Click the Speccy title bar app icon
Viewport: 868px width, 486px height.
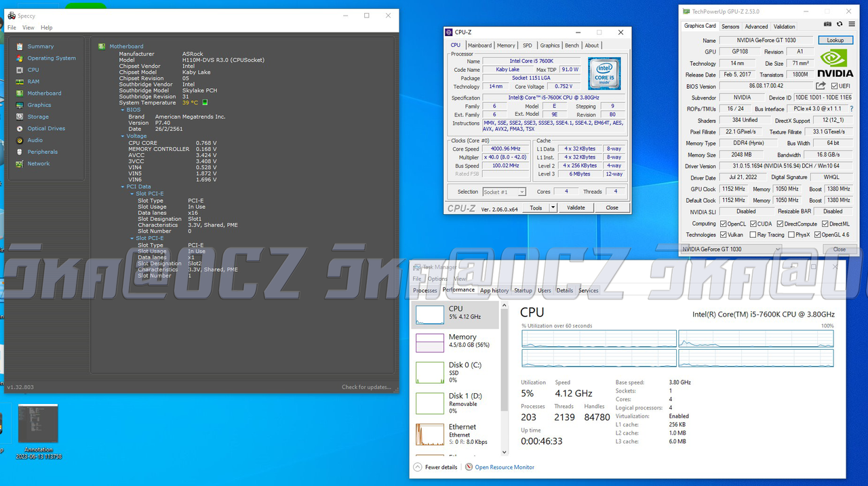point(12,16)
